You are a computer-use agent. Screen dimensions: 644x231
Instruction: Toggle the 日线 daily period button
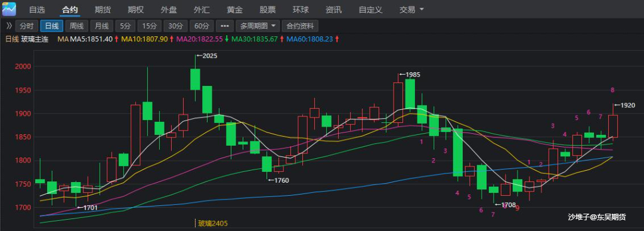click(52, 26)
